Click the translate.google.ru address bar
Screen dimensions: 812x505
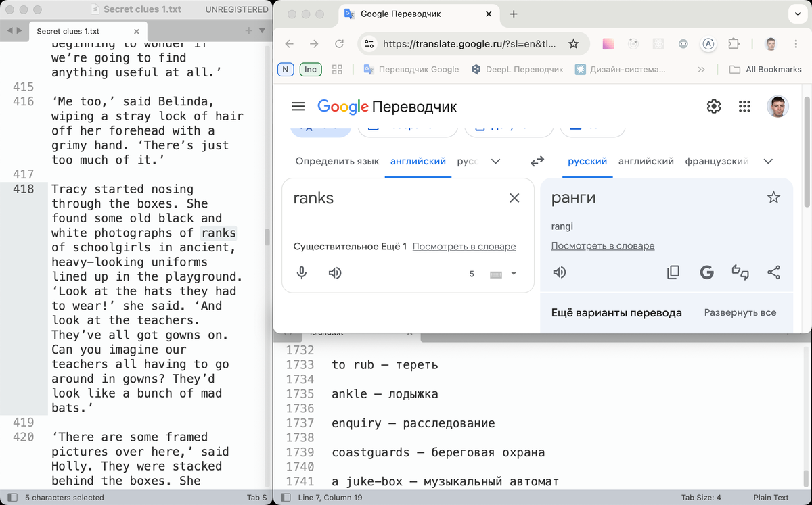(469, 44)
